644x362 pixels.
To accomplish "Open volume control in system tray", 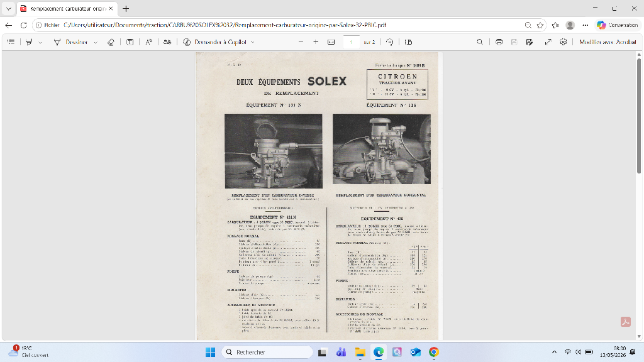I will point(578,352).
